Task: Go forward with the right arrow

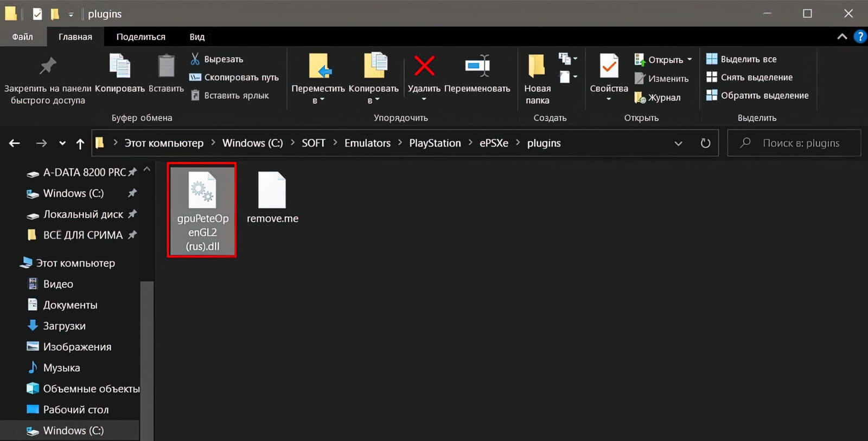Action: click(41, 143)
